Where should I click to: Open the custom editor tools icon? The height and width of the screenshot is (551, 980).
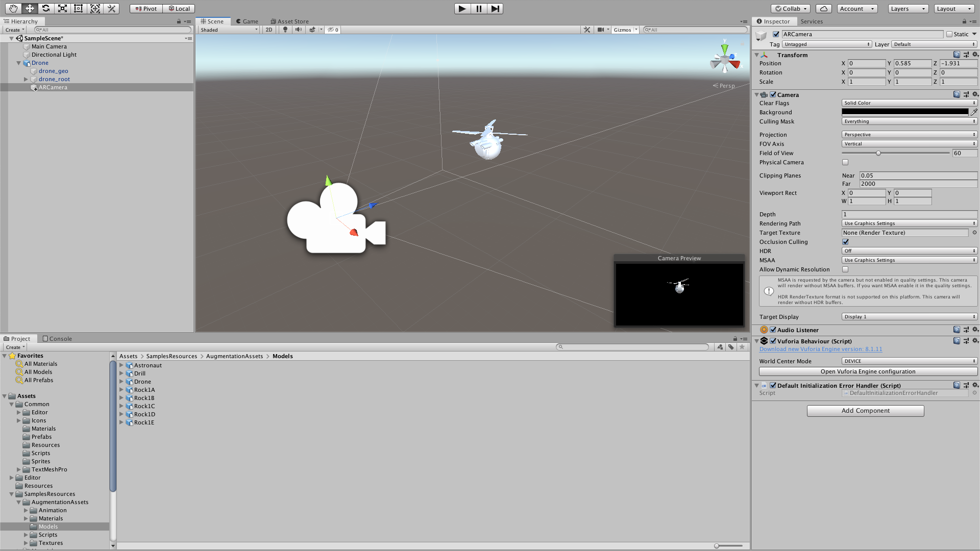point(112,9)
